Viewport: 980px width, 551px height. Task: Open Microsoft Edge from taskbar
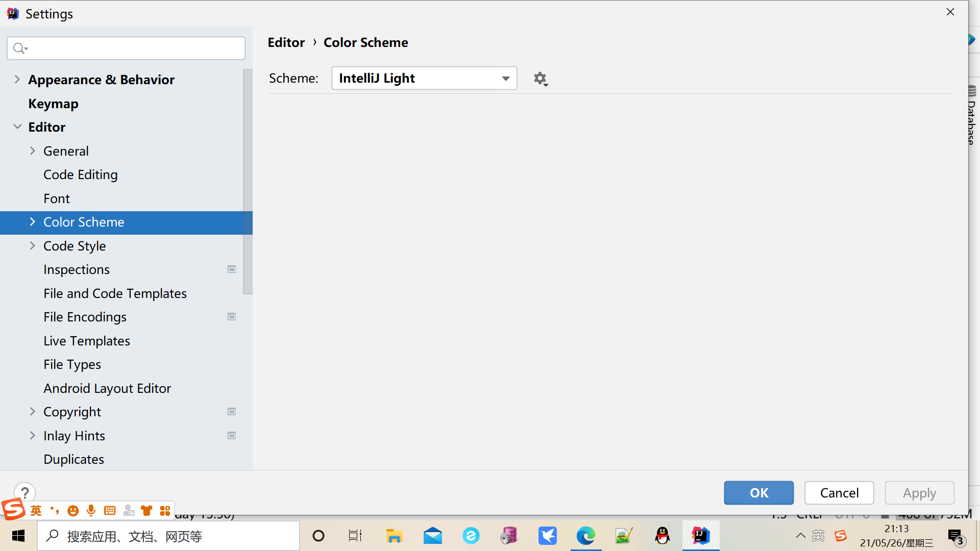(x=585, y=536)
